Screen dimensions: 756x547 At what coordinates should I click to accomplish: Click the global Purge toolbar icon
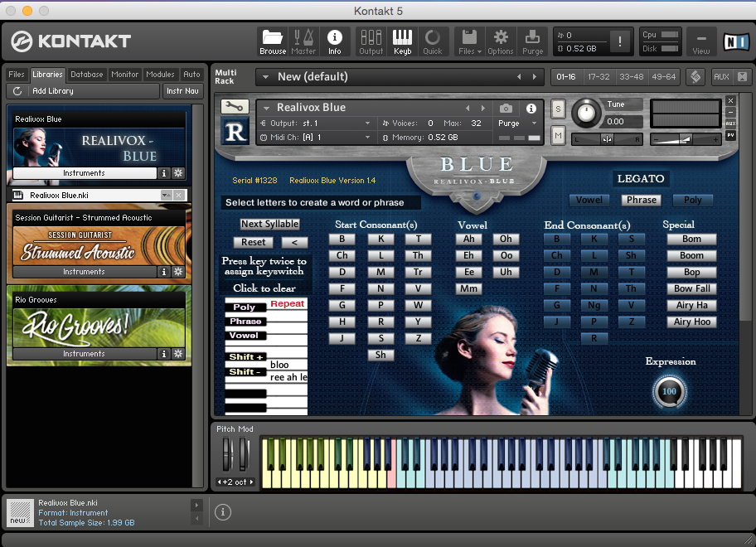tap(532, 41)
